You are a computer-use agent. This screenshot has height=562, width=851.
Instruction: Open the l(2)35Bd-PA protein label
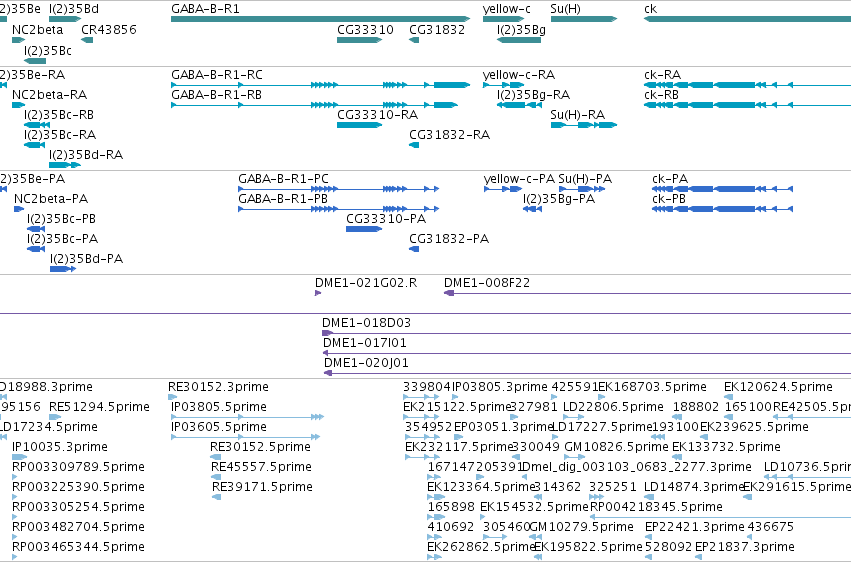point(86,259)
